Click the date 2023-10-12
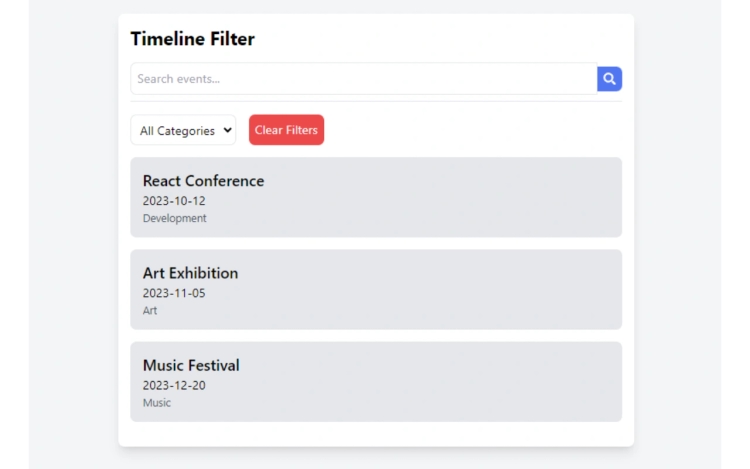The image size is (750, 469). tap(174, 201)
